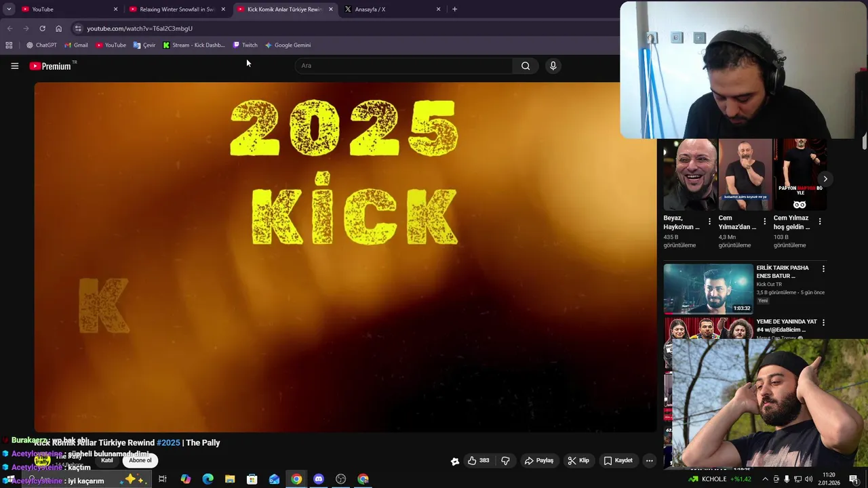Viewport: 868px width, 488px height.
Task: Join channel with the Katıl button
Action: pos(107,460)
